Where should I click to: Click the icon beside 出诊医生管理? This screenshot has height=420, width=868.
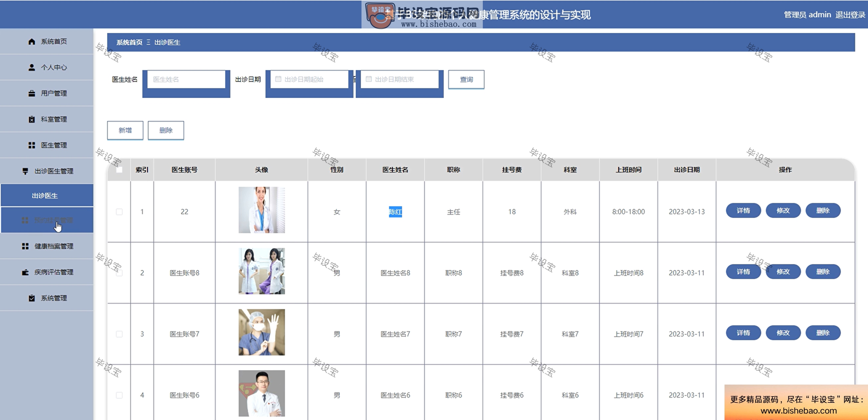[25, 171]
